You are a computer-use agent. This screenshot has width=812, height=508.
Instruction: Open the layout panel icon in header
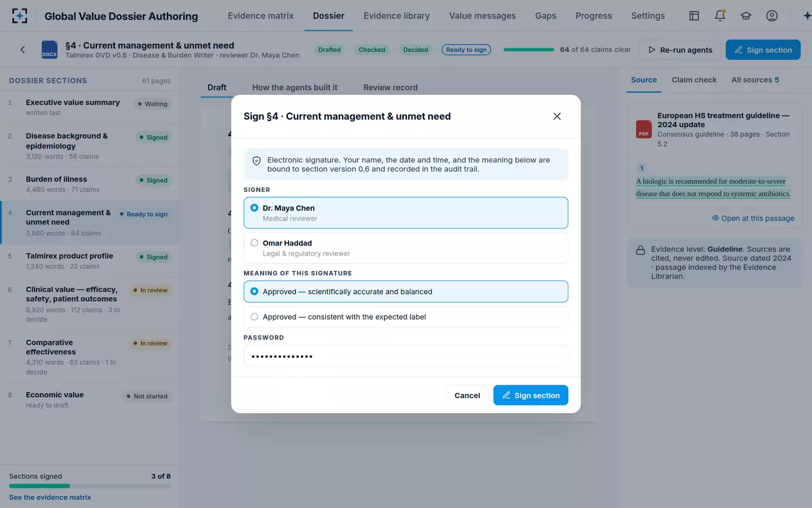[x=694, y=16]
